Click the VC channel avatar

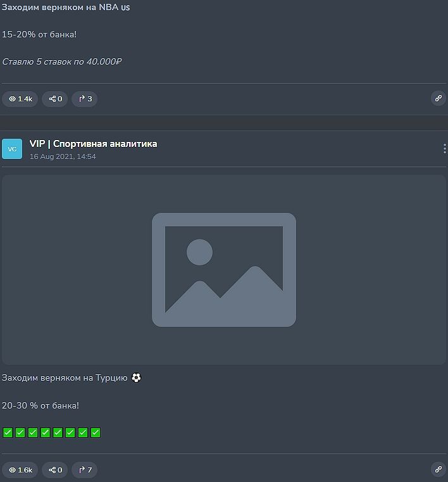12,149
